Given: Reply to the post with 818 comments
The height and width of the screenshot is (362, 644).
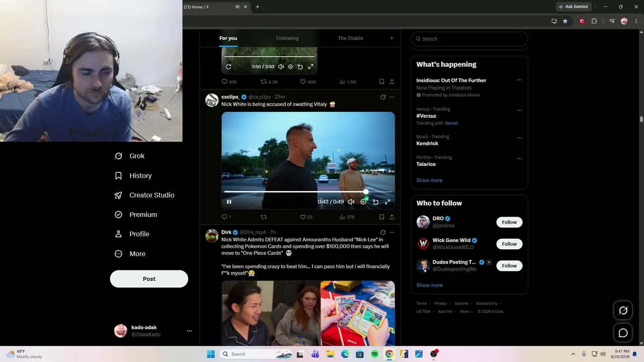Looking at the screenshot, I should tap(229, 81).
